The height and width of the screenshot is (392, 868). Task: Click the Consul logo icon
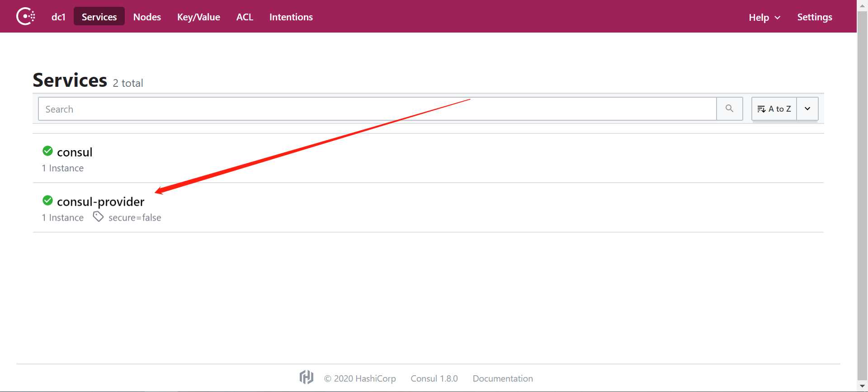click(x=26, y=17)
